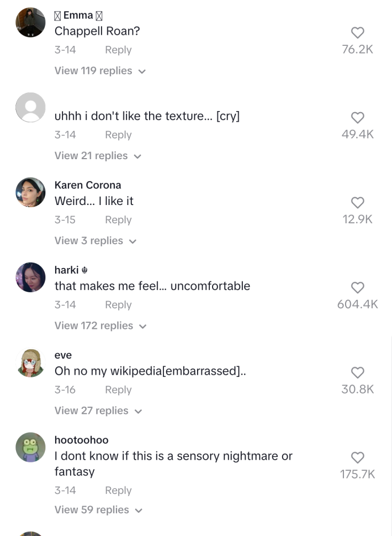The image size is (392, 536).
Task: Like Karen Corona's "Weird... I like it" comment
Action: (x=357, y=203)
